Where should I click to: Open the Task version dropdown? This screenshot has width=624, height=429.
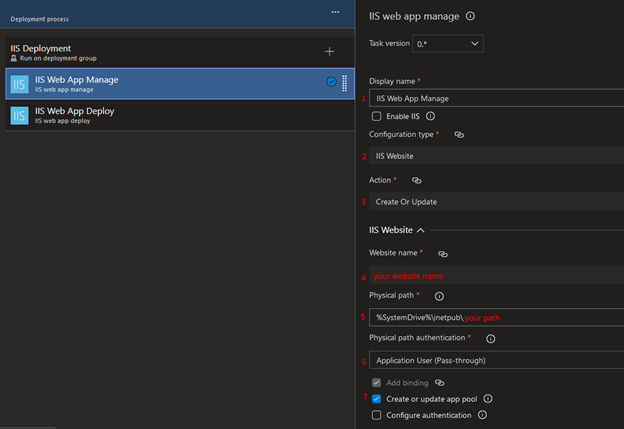(448, 43)
